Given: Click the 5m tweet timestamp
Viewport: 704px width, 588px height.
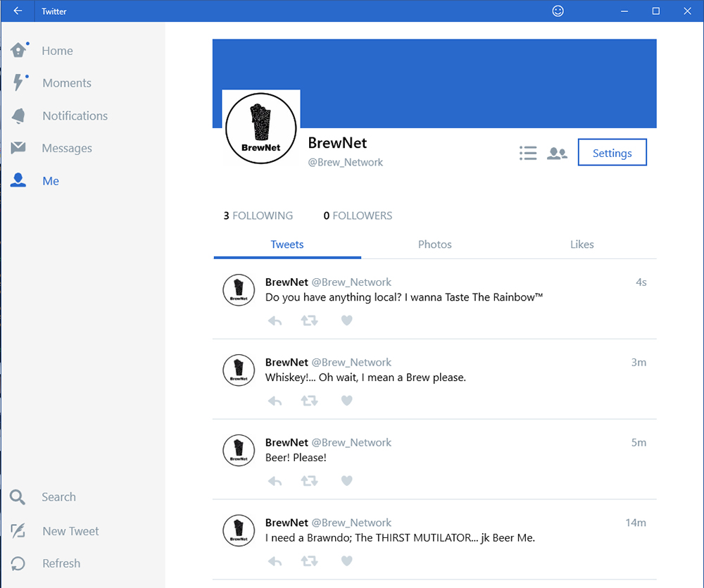Looking at the screenshot, I should [639, 443].
